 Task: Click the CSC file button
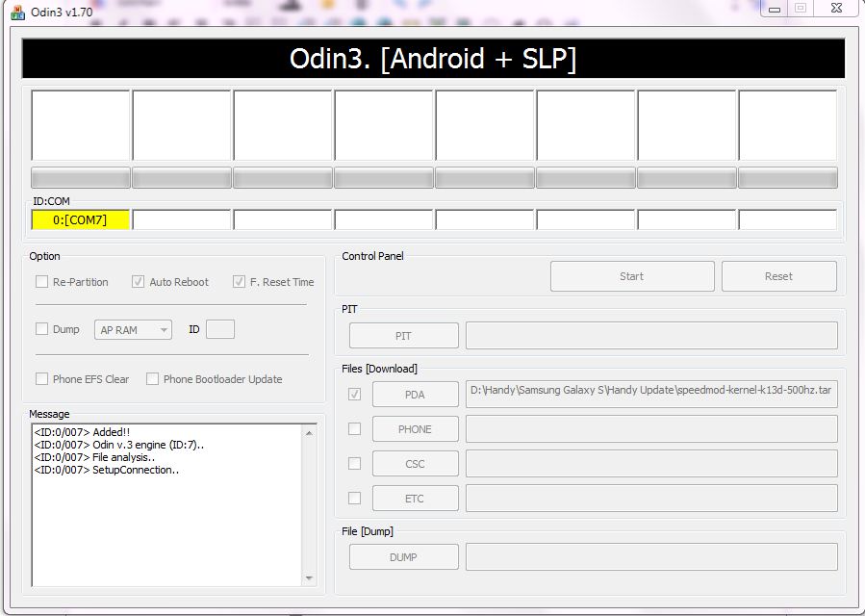coord(416,464)
